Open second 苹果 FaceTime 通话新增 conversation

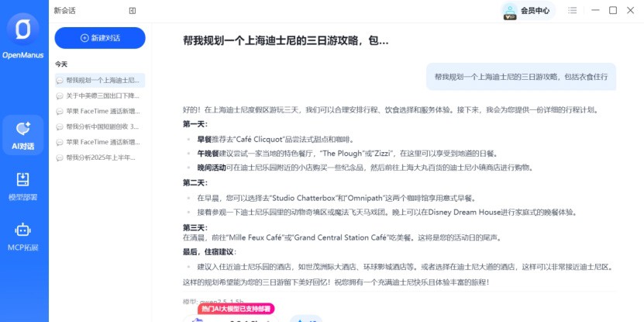(x=102, y=142)
